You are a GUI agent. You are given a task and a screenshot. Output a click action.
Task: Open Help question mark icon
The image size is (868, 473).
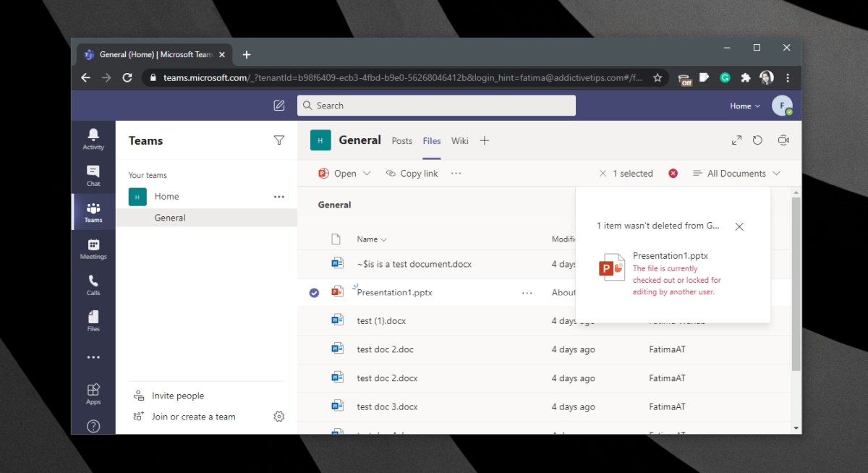coord(93,426)
